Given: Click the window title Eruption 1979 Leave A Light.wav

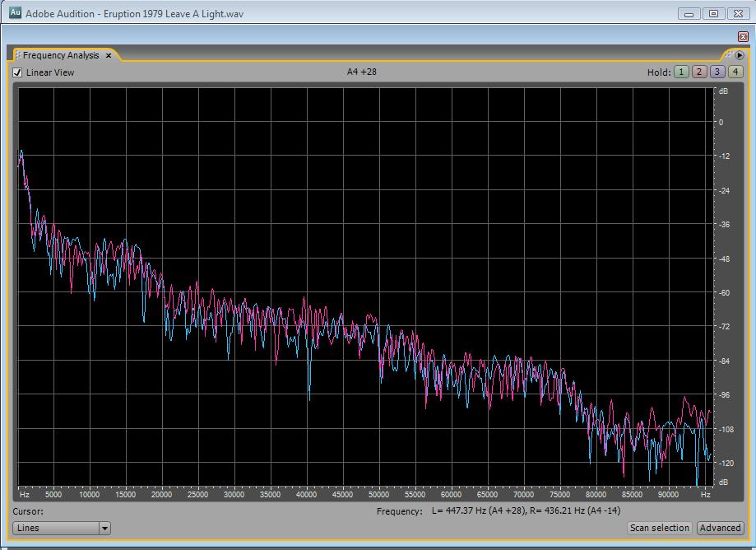Looking at the screenshot, I should [x=174, y=13].
